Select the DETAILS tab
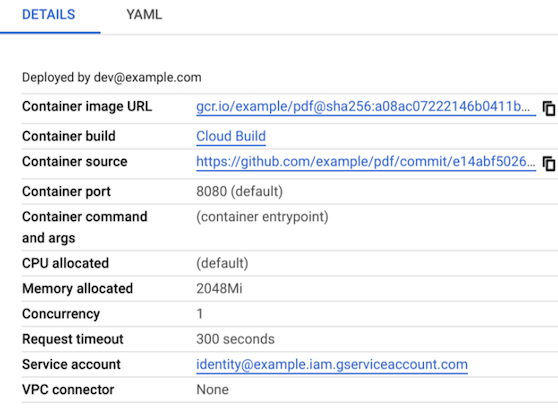The width and height of the screenshot is (558, 415). coord(49,15)
